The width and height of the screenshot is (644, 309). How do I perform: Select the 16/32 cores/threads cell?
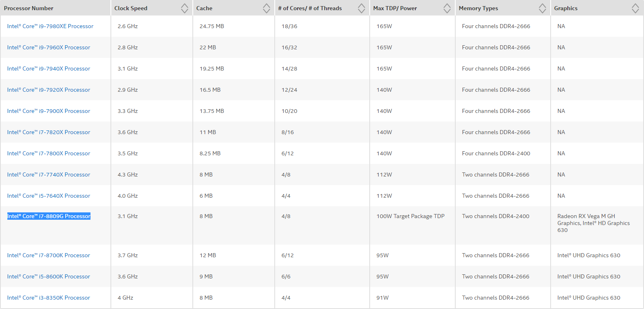[x=322, y=47]
